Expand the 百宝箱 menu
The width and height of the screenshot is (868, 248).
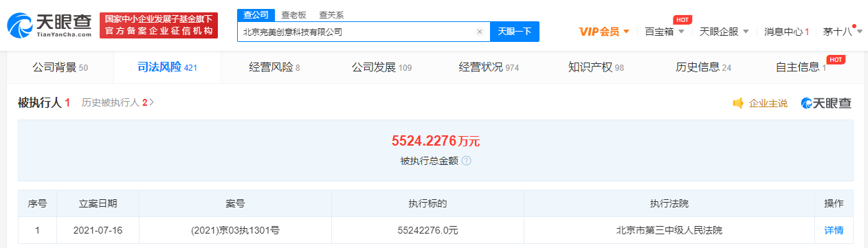coord(665,32)
